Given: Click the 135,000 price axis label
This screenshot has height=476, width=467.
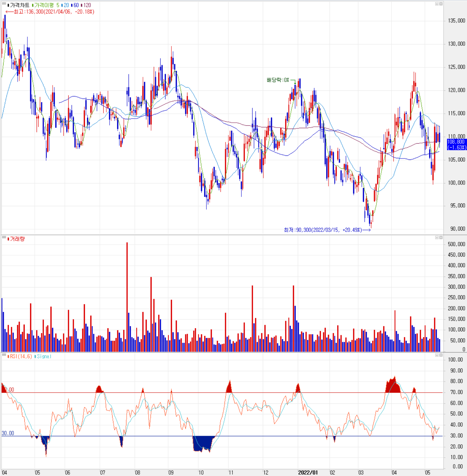Looking at the screenshot, I should click(456, 21).
